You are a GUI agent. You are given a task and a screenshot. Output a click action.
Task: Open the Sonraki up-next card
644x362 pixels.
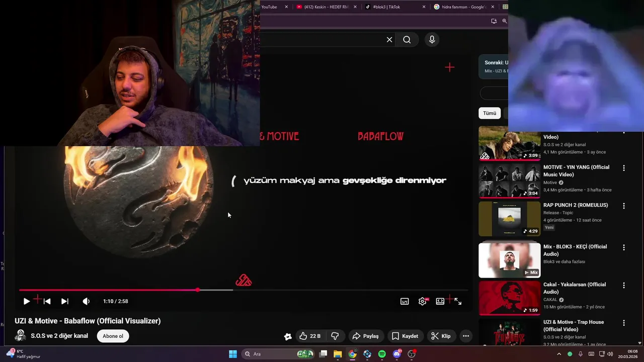pos(494,67)
